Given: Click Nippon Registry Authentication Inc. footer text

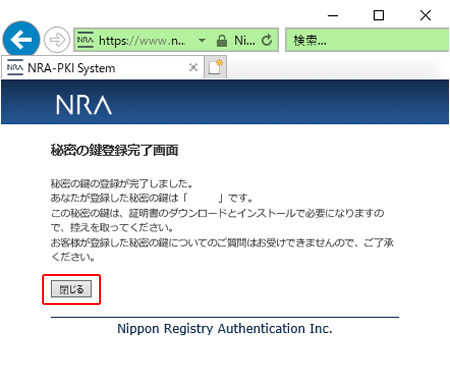Looking at the screenshot, I should coord(225,329).
